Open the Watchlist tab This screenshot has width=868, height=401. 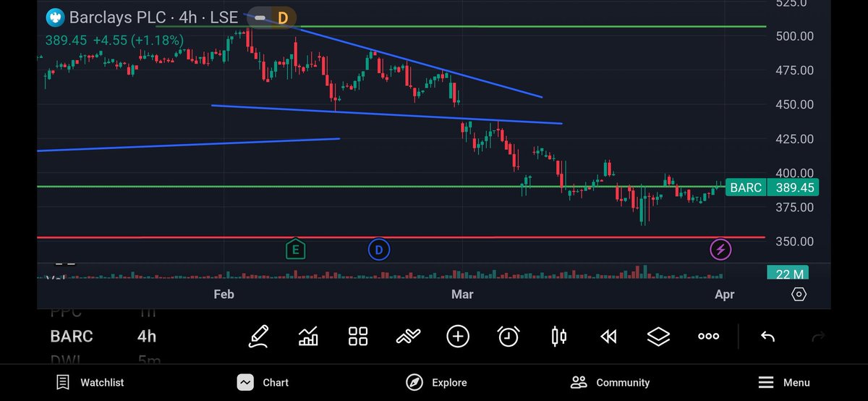tap(90, 382)
